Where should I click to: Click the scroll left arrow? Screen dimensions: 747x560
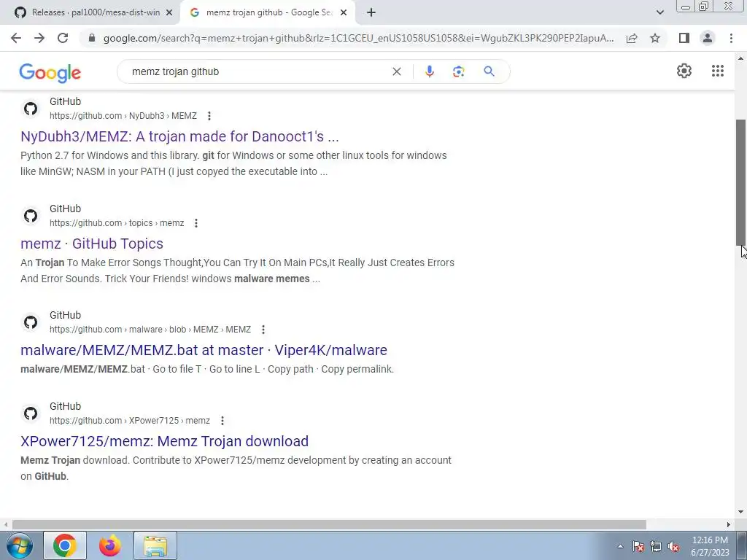(x=6, y=525)
